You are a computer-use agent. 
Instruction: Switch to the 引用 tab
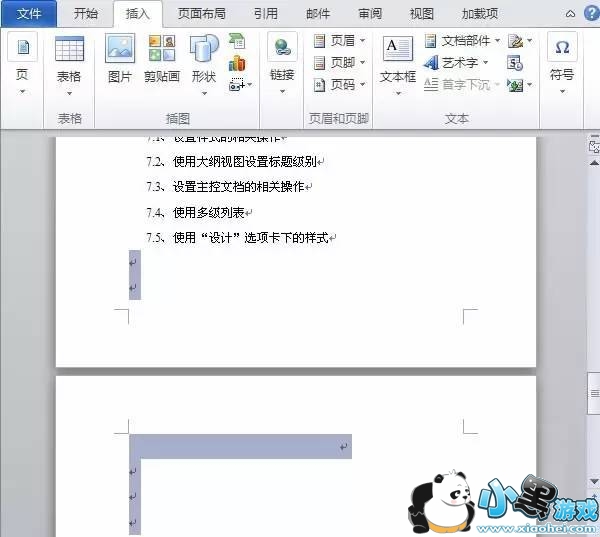[x=266, y=14]
